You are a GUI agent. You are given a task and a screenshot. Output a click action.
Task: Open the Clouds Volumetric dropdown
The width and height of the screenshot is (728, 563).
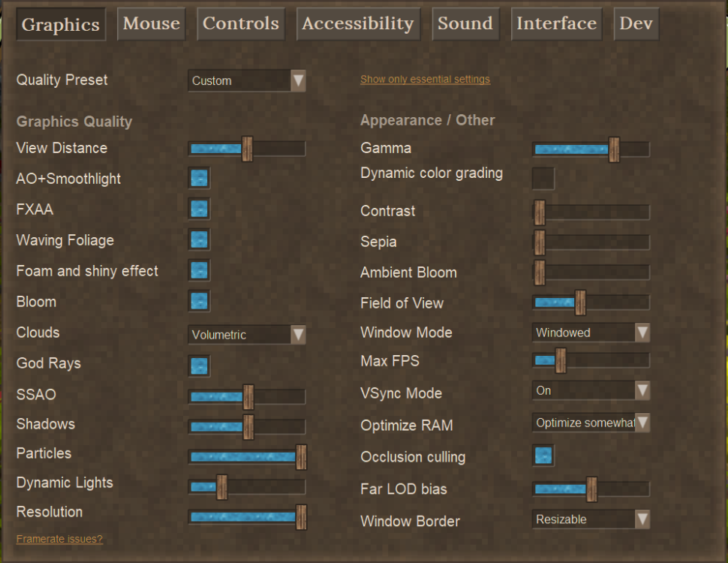pos(246,335)
